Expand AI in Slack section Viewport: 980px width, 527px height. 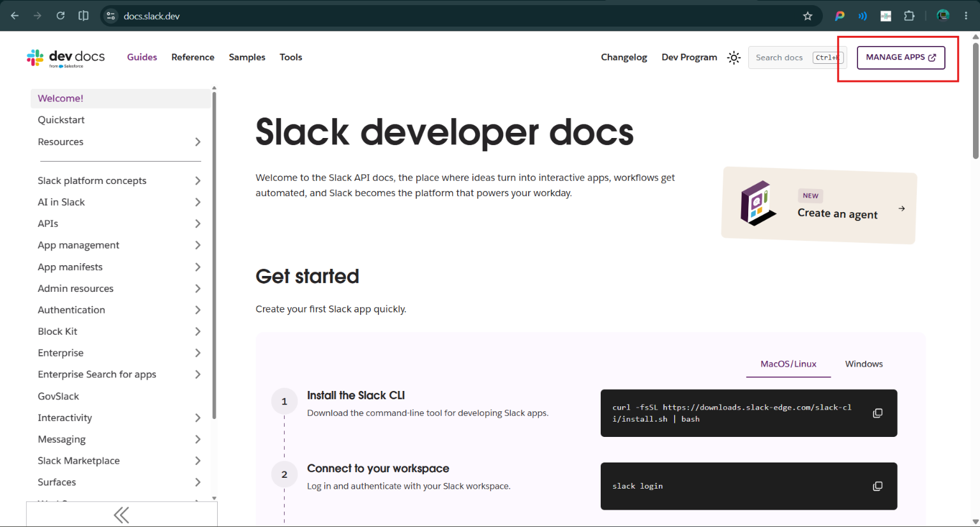[x=198, y=202]
